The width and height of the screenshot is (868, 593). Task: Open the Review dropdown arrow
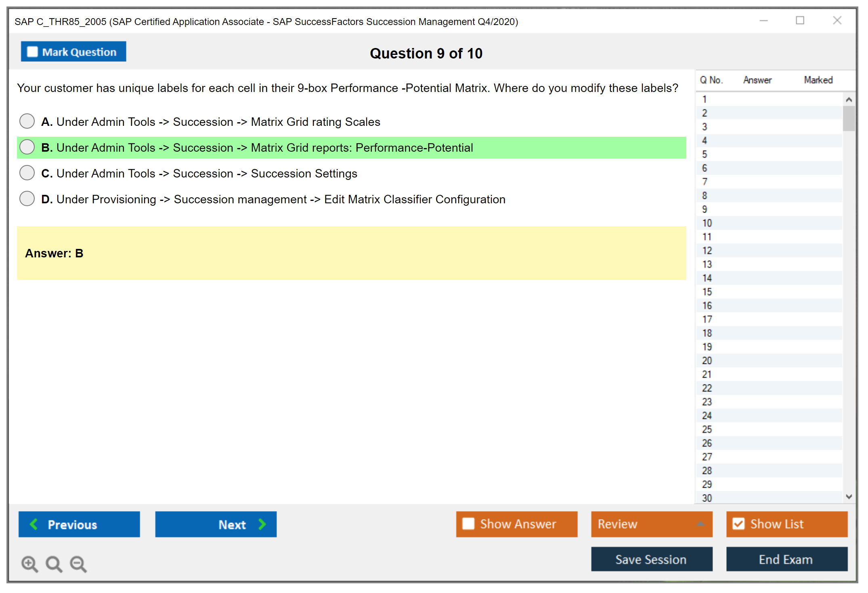click(700, 524)
